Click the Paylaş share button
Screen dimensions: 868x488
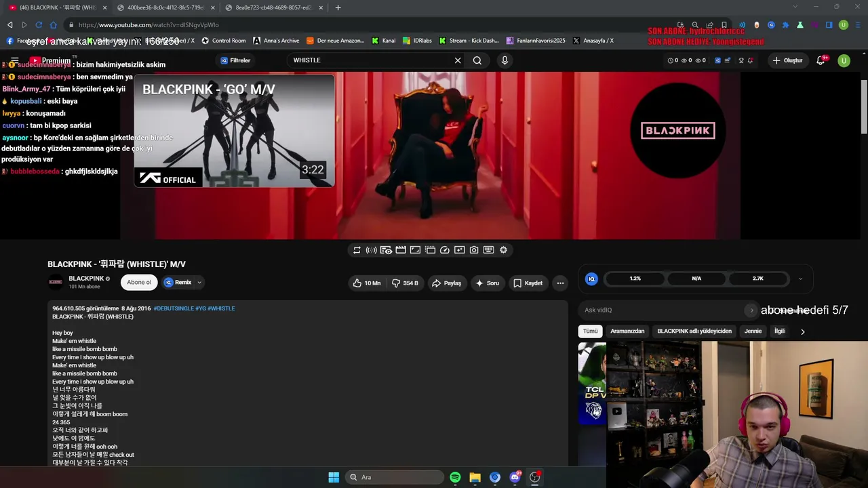point(447,283)
